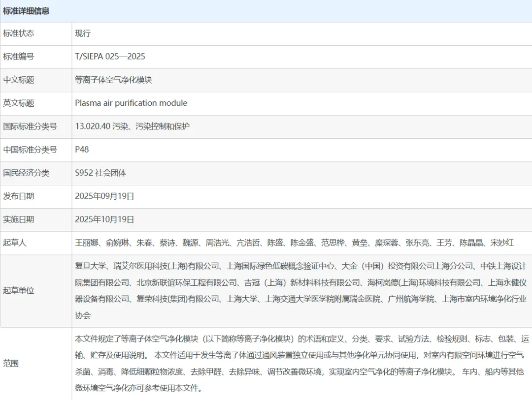Image resolution: width=532 pixels, height=400 pixels.
Task: Click standard number T/SIEPA 025—2025
Action: pos(110,57)
